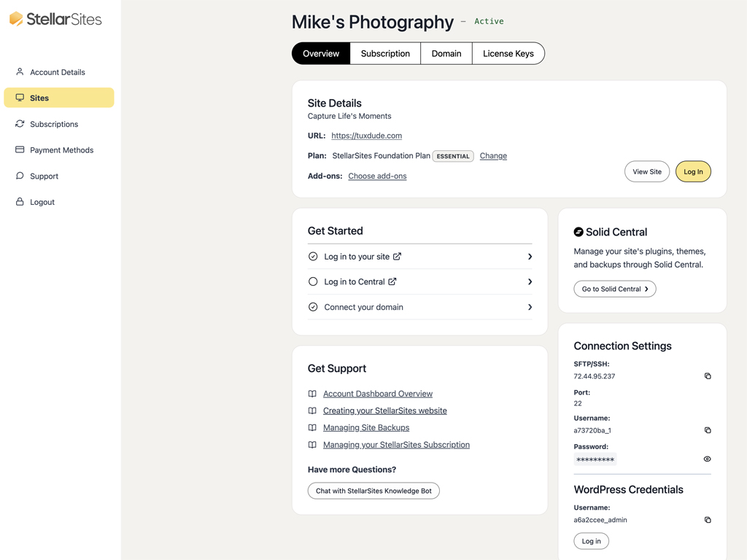Click the View Site button
This screenshot has width=747, height=560.
[x=647, y=171]
